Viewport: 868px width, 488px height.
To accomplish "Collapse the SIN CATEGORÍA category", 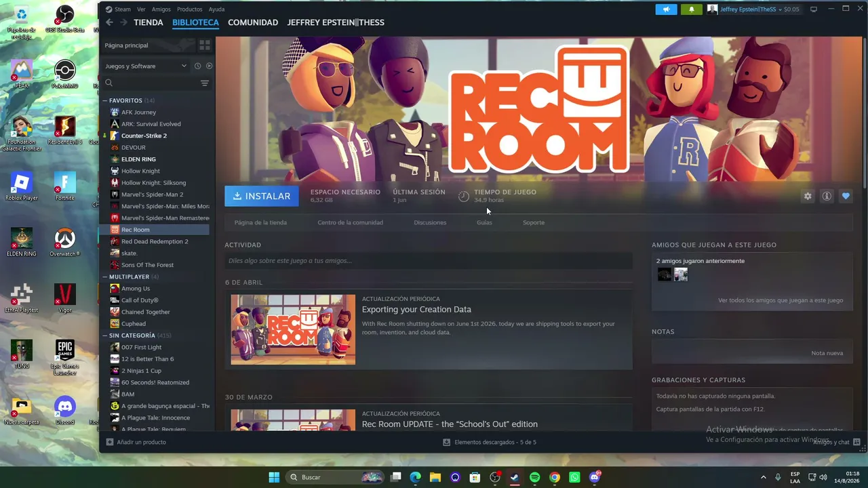I will 105,335.
